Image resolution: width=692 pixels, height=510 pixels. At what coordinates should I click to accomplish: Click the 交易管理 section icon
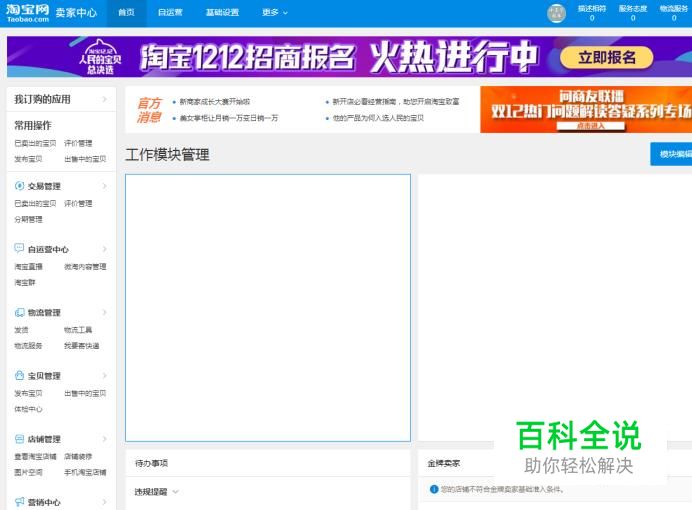[x=19, y=186]
